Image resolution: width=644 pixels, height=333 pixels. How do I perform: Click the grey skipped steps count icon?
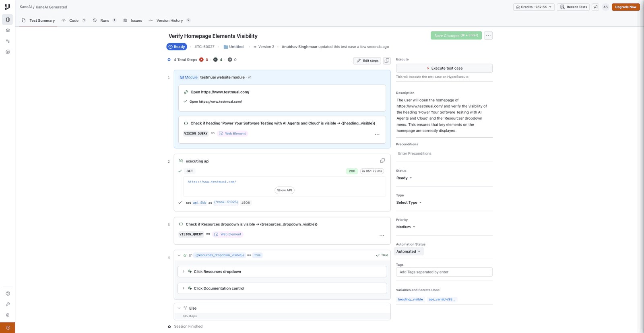pyautogui.click(x=230, y=60)
